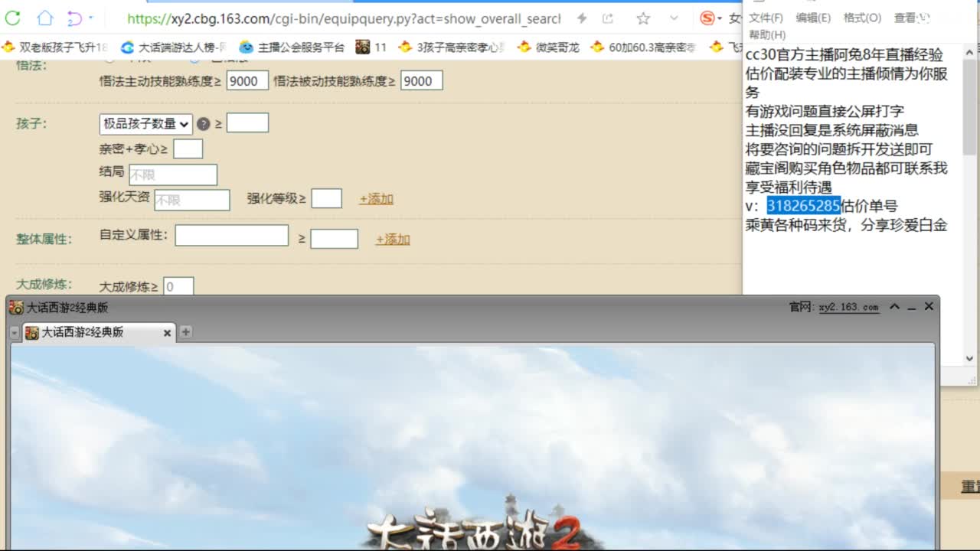Viewport: 980px width, 551px height.
Task: Click the 极品孩子数量 value input box
Action: (x=247, y=122)
